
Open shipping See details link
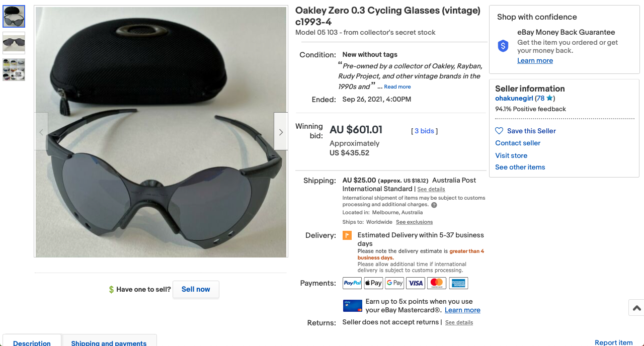431,190
